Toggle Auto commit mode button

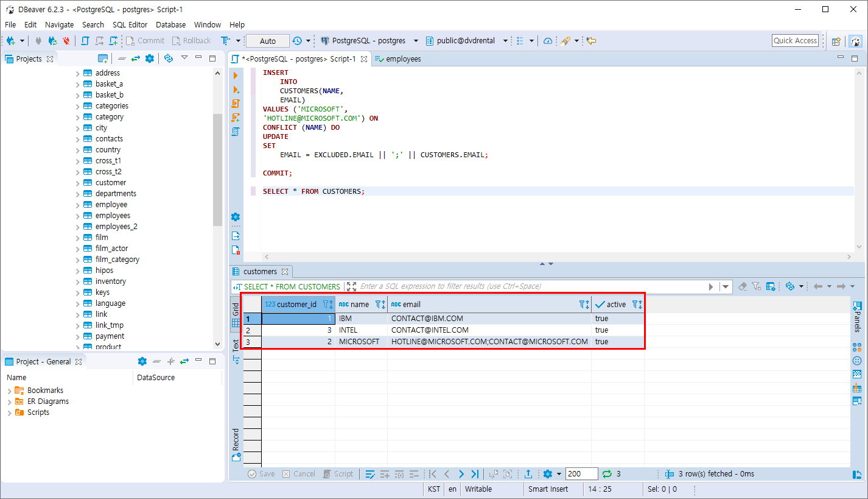coord(268,41)
